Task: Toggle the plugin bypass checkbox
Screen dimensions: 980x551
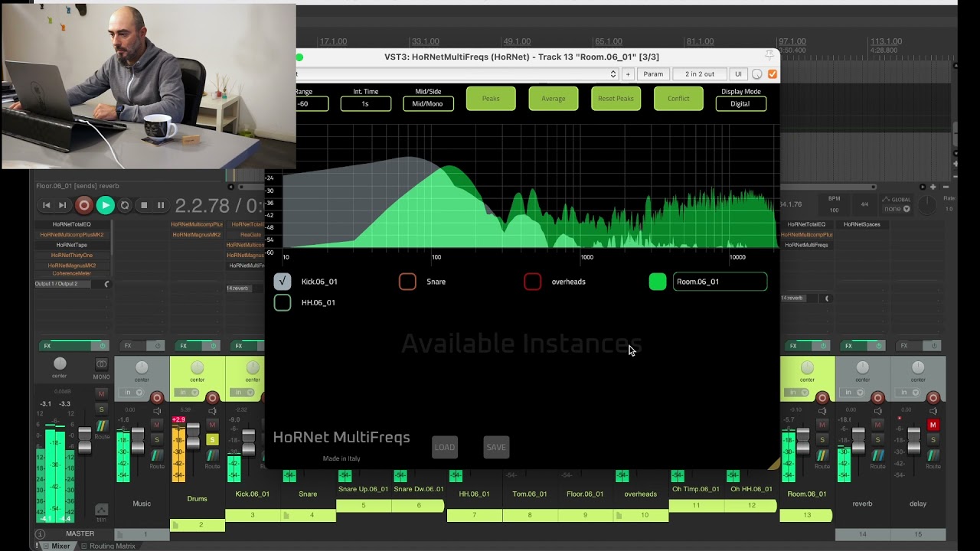Action: pos(772,74)
